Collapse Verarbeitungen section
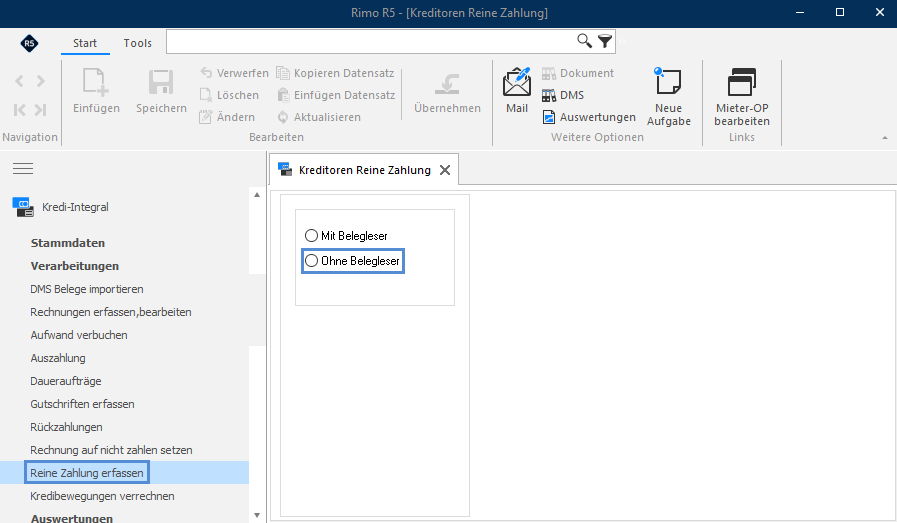This screenshot has width=897, height=523. pos(74,266)
